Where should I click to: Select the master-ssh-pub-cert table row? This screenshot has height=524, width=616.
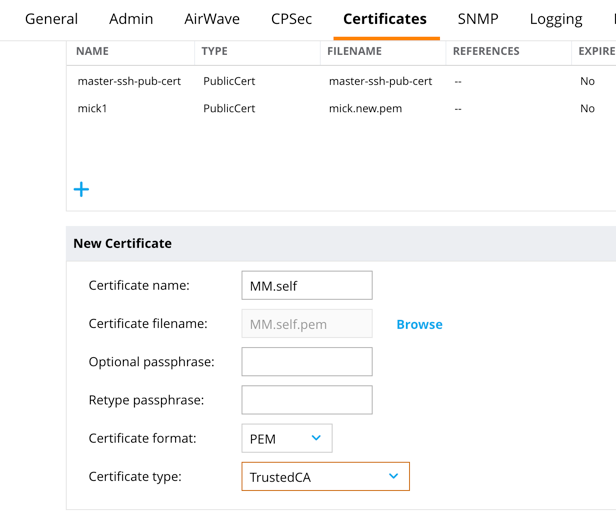point(341,81)
